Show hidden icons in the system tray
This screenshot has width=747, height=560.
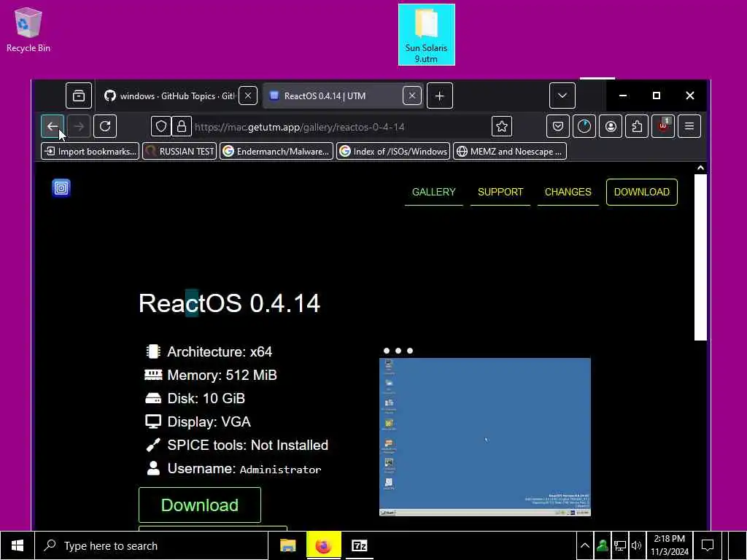pyautogui.click(x=584, y=545)
